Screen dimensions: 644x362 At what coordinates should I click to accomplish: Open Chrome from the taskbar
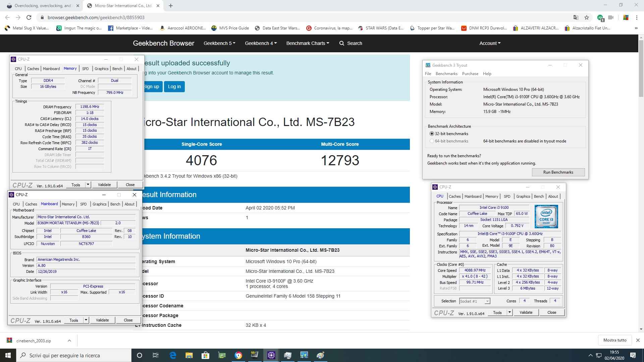pos(238,355)
